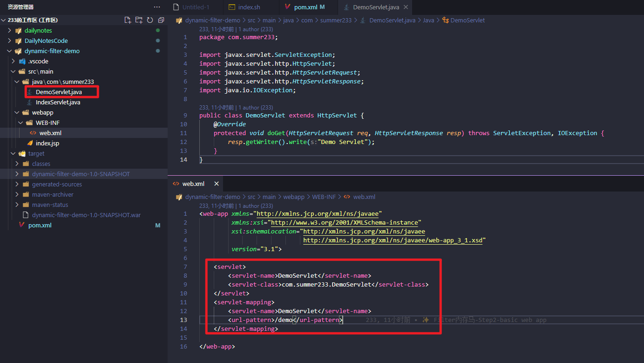Close the web.xml tab in lower editor

[216, 184]
